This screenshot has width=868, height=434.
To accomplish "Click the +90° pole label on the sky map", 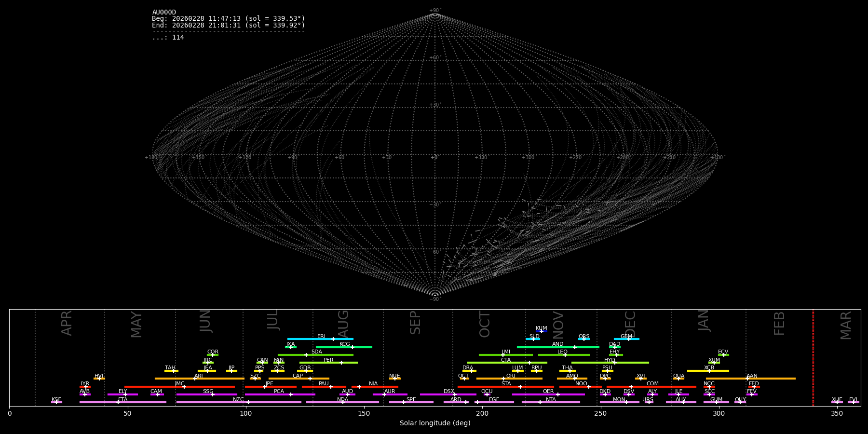I will 435,11.
